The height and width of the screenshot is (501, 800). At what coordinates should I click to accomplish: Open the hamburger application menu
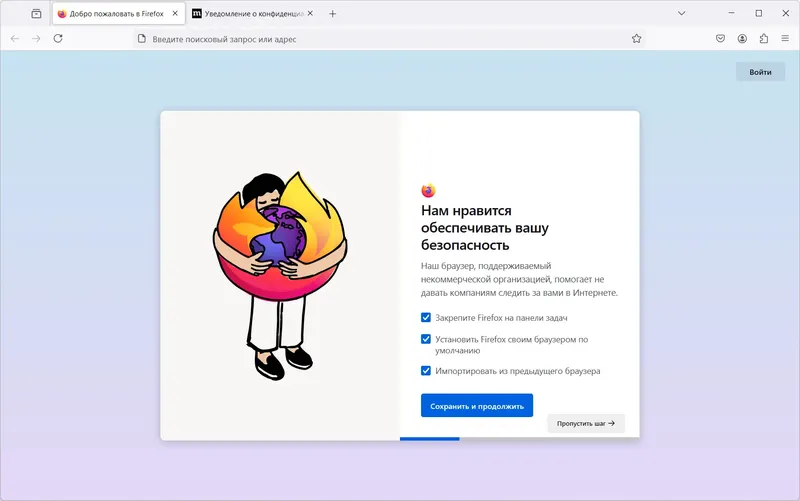point(785,39)
